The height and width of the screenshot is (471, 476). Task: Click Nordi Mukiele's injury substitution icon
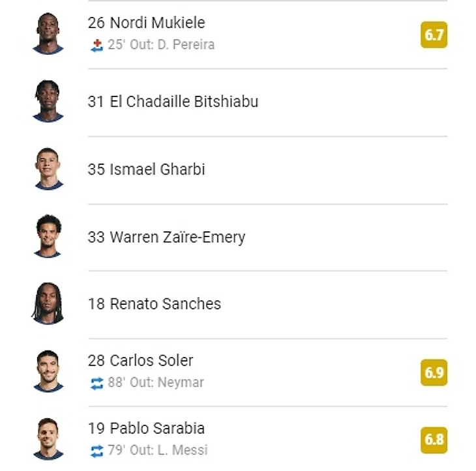[x=97, y=46]
